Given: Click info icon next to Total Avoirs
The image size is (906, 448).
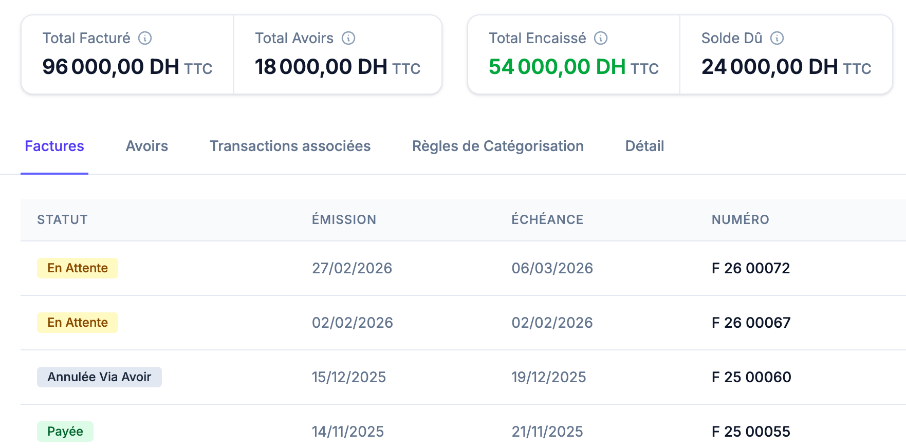Looking at the screenshot, I should tap(349, 38).
